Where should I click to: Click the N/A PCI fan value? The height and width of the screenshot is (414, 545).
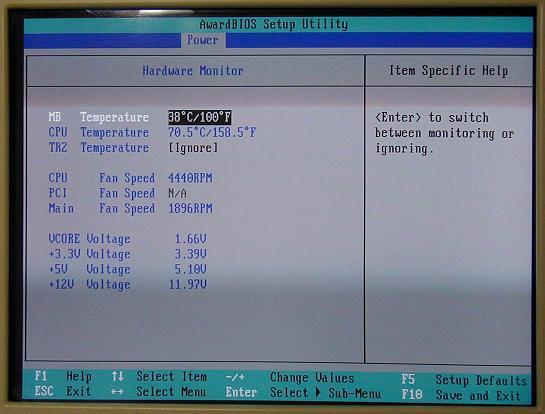pyautogui.click(x=177, y=193)
